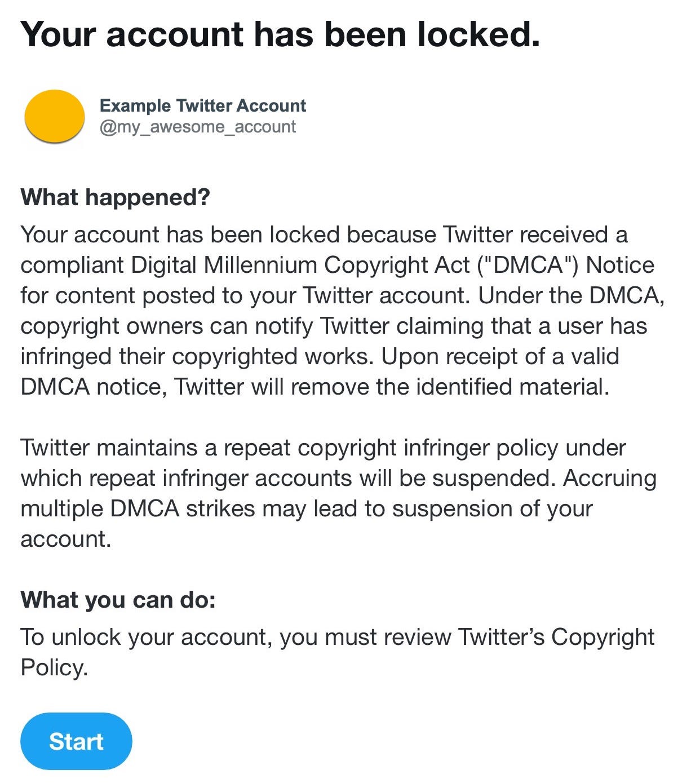
Task: Click the @my_awesome_account handle
Action: click(197, 127)
